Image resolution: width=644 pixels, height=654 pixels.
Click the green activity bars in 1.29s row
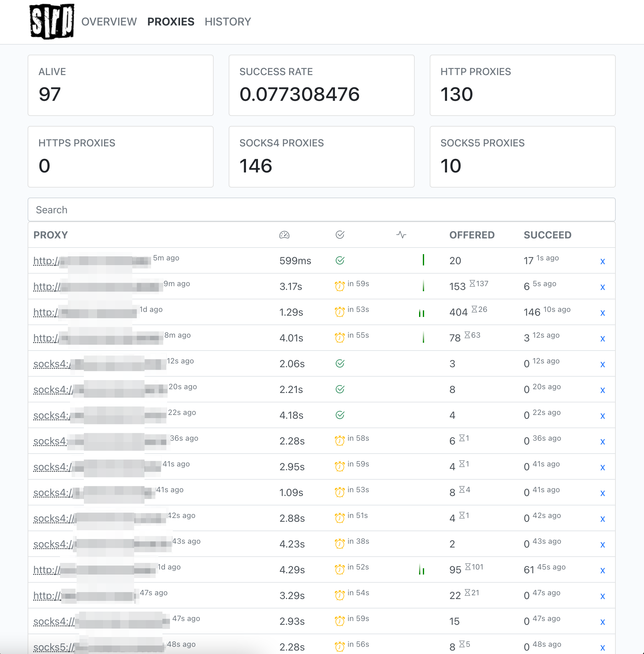[422, 313]
